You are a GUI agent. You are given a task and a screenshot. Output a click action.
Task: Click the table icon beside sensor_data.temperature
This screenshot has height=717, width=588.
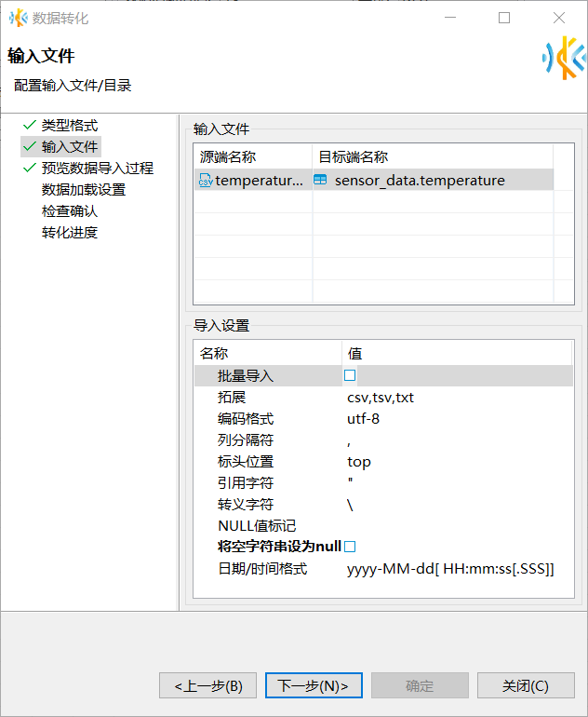click(x=321, y=181)
